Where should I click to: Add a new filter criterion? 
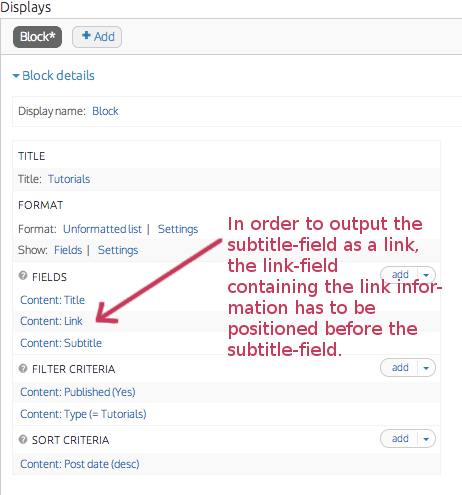400,368
